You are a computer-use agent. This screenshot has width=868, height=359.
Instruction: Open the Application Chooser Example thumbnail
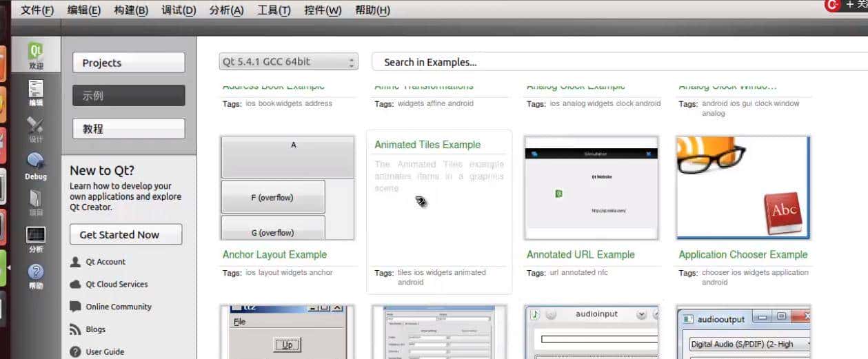[743, 187]
